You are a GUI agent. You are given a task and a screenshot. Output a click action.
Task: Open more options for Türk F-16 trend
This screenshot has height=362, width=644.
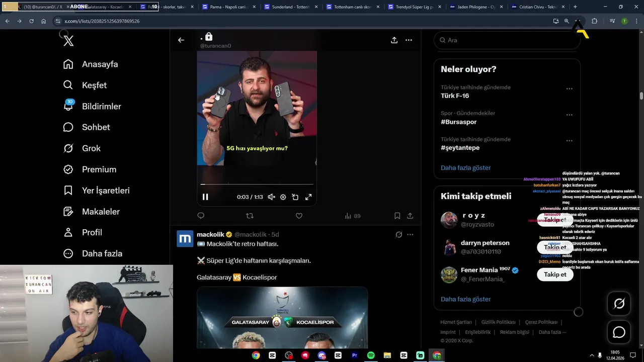(569, 88)
